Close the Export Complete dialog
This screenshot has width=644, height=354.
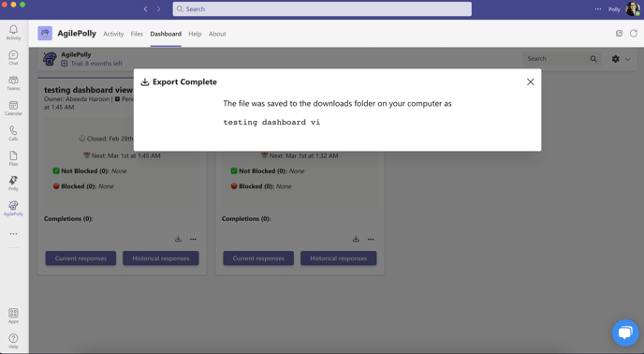(x=530, y=81)
